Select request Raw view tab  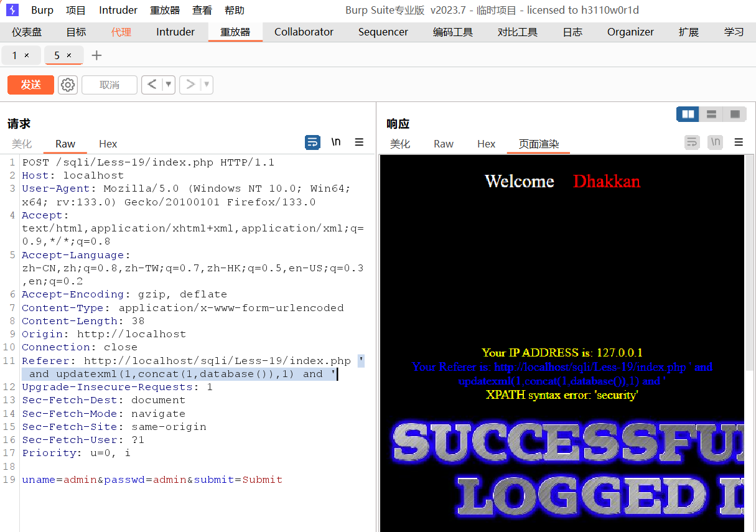pyautogui.click(x=65, y=144)
